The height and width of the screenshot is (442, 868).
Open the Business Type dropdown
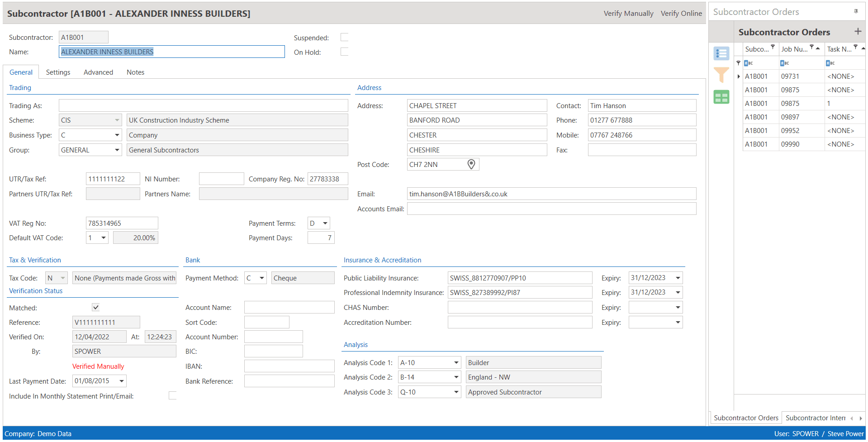click(117, 135)
